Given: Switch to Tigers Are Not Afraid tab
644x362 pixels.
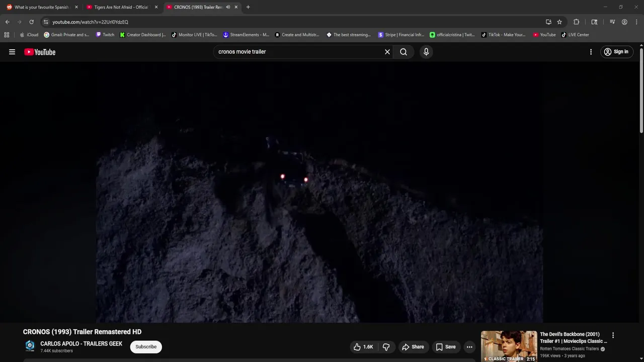Looking at the screenshot, I should pyautogui.click(x=121, y=7).
